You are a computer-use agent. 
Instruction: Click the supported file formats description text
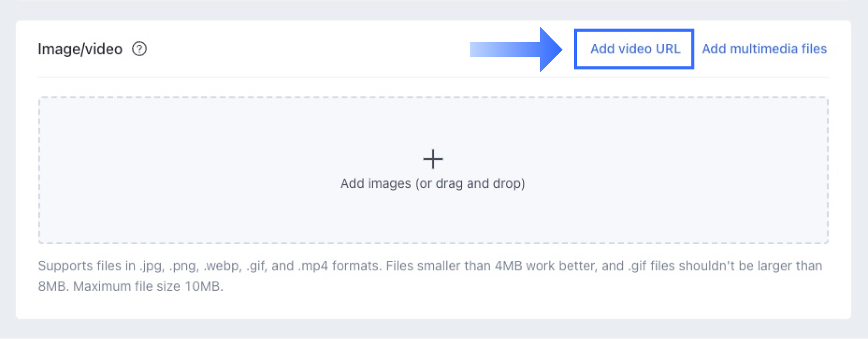pyautogui.click(x=430, y=276)
